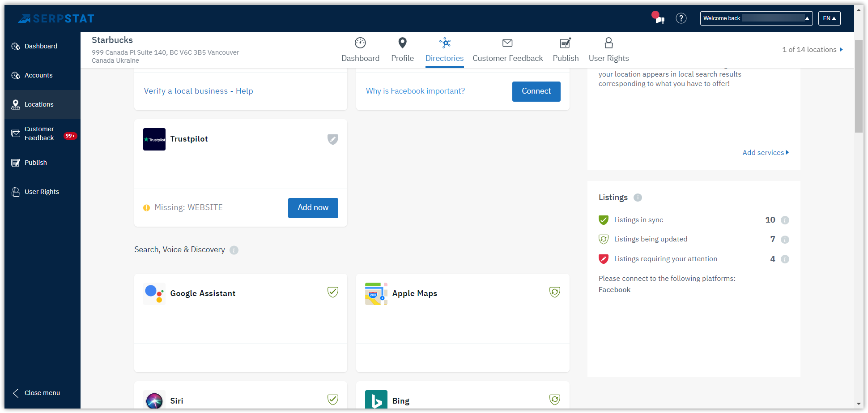Click the Siri logo

(x=154, y=400)
